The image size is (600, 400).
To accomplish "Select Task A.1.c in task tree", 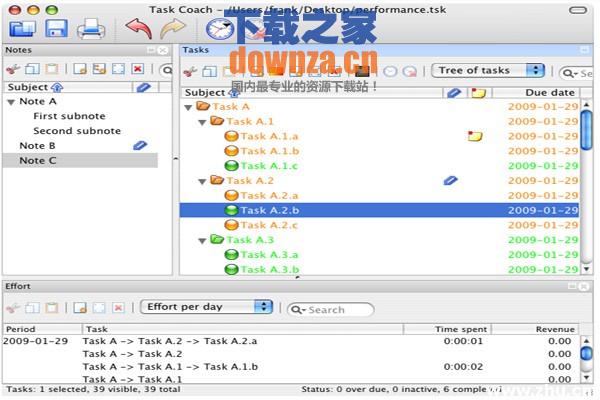I will click(x=269, y=166).
